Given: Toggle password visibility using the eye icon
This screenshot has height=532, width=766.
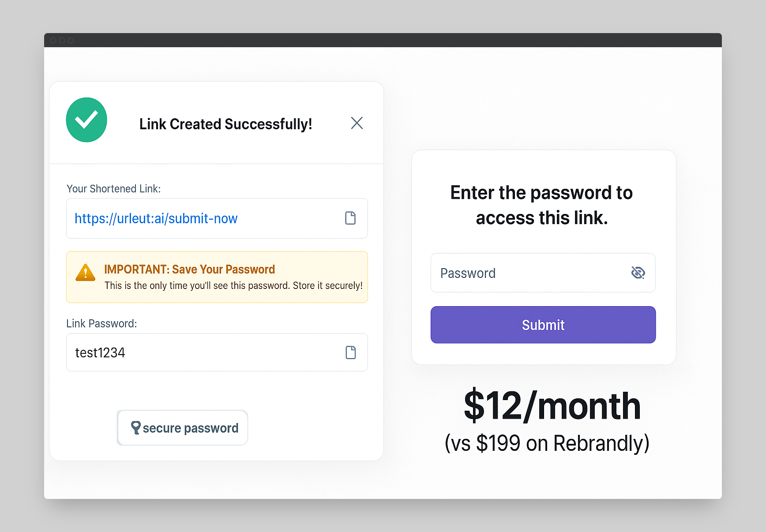Looking at the screenshot, I should [638, 273].
